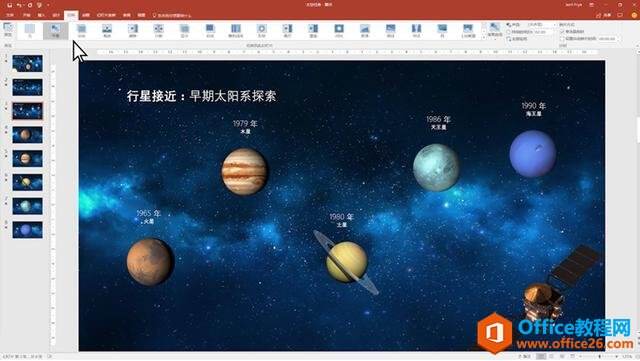Apply the Reveal (显示) transition

pyautogui.click(x=184, y=31)
